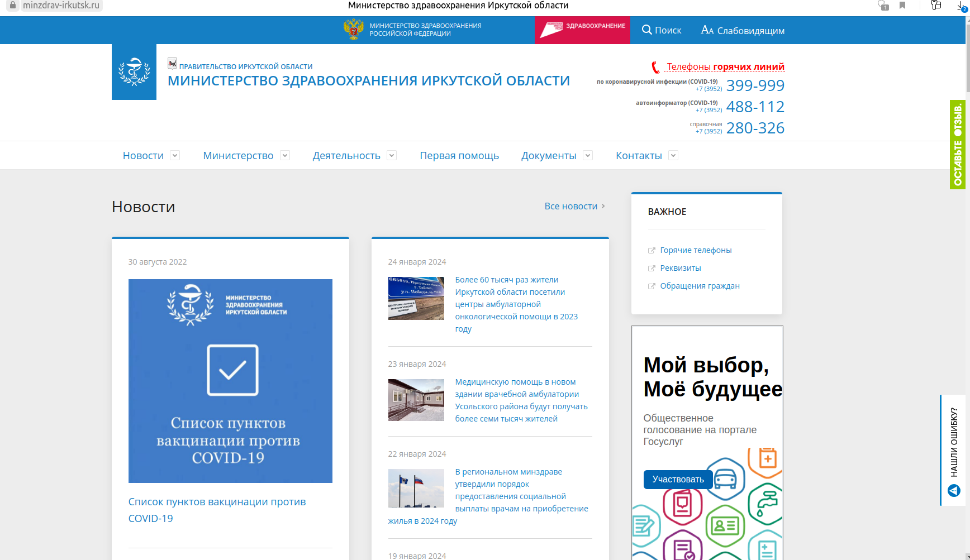Click the site lock icon in address bar
Screen dimensions: 970x560
pyautogui.click(x=13, y=5)
